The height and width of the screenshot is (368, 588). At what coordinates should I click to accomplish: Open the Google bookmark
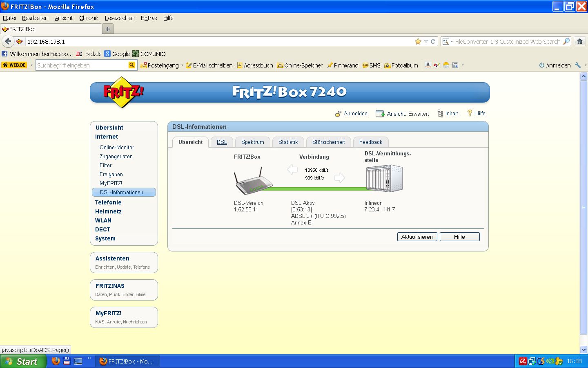click(x=117, y=54)
